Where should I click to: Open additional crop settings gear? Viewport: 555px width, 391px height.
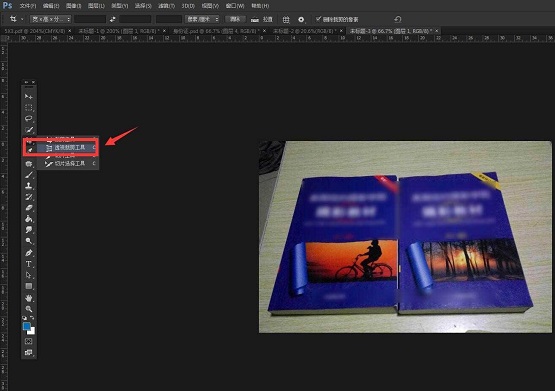point(301,19)
